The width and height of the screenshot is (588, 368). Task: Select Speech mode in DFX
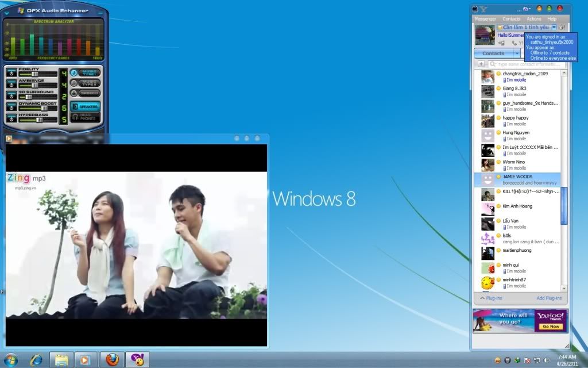86,93
